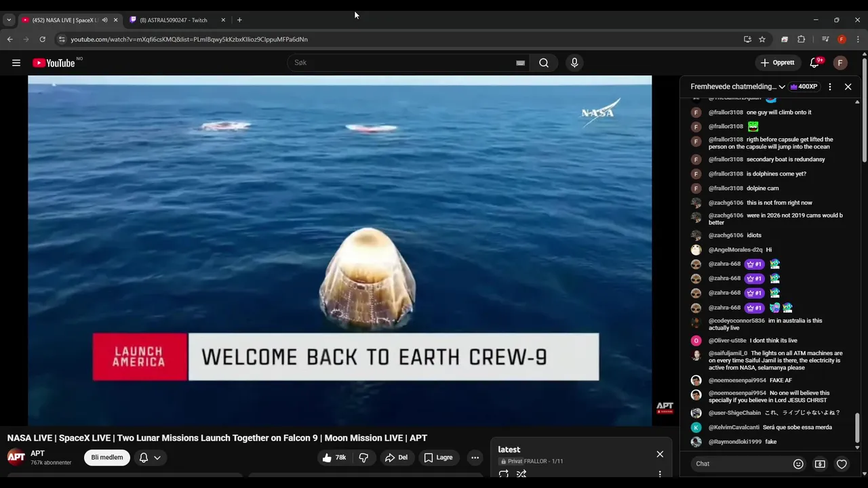Open emoji picker in chat

(x=798, y=464)
